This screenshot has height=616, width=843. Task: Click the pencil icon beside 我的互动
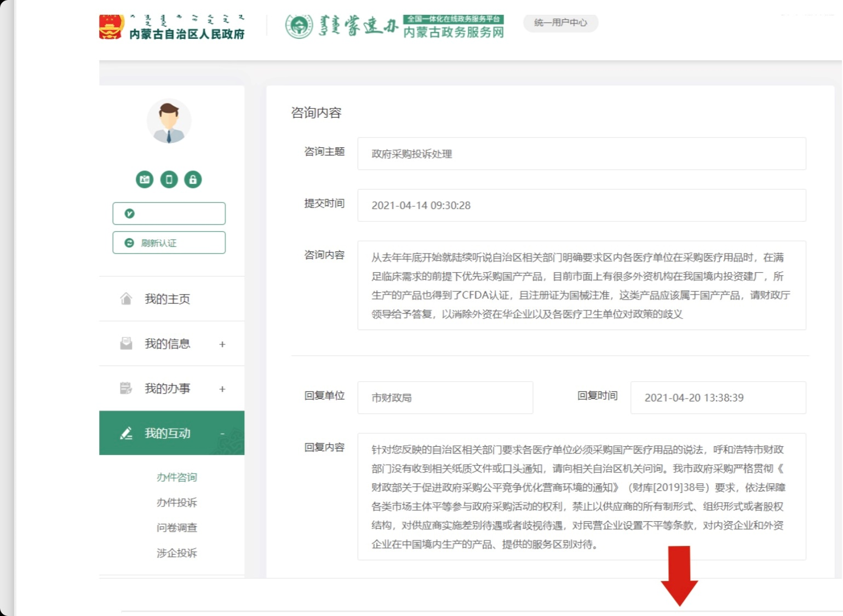tap(127, 433)
